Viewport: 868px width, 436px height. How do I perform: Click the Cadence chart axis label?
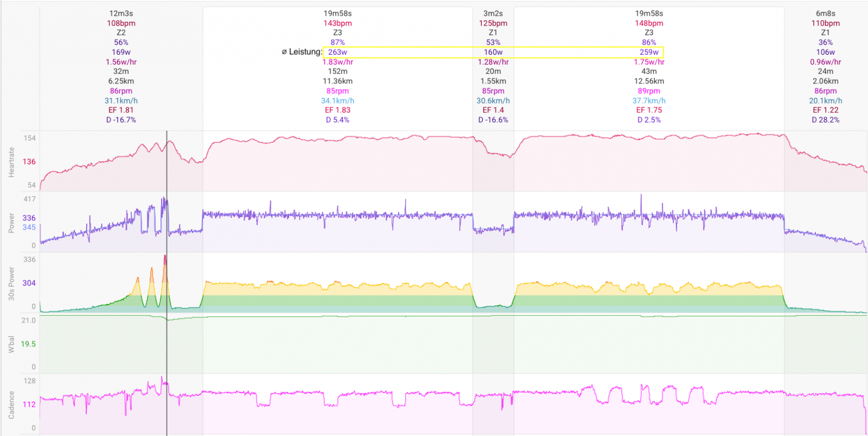point(11,405)
